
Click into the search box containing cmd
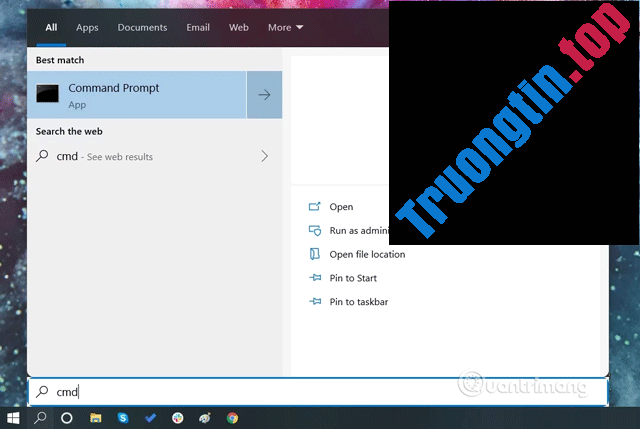point(318,392)
